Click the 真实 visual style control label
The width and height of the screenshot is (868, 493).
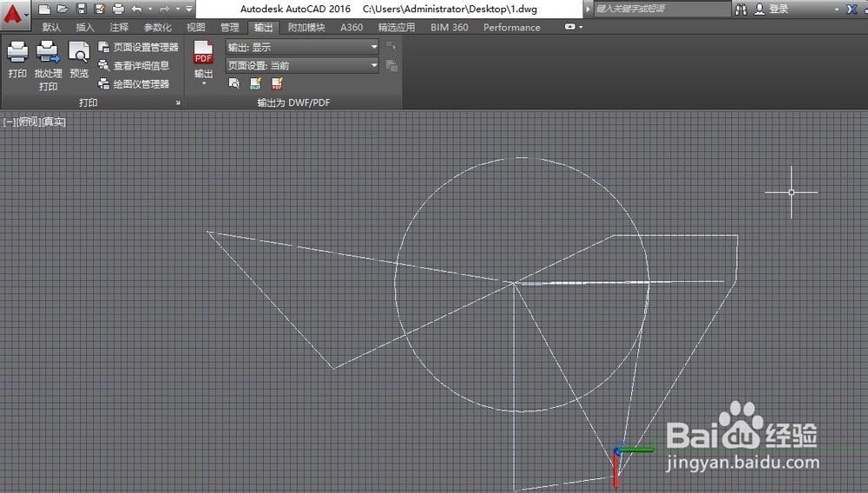pyautogui.click(x=54, y=122)
